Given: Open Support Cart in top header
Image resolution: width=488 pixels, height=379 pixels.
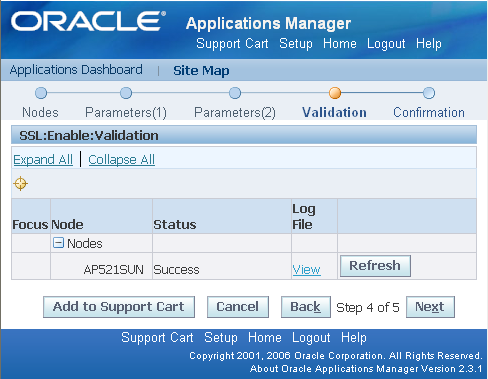Looking at the screenshot, I should 232,44.
